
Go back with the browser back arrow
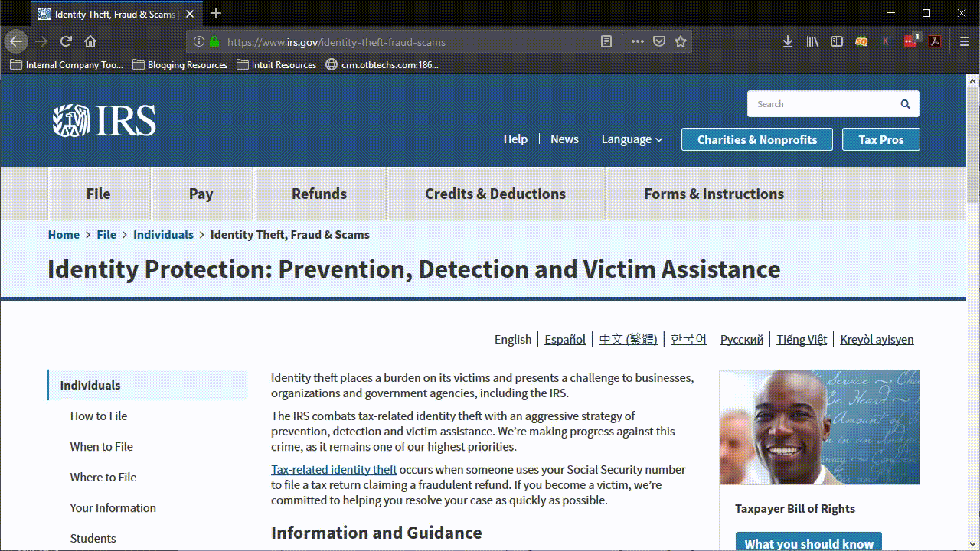[x=16, y=41]
